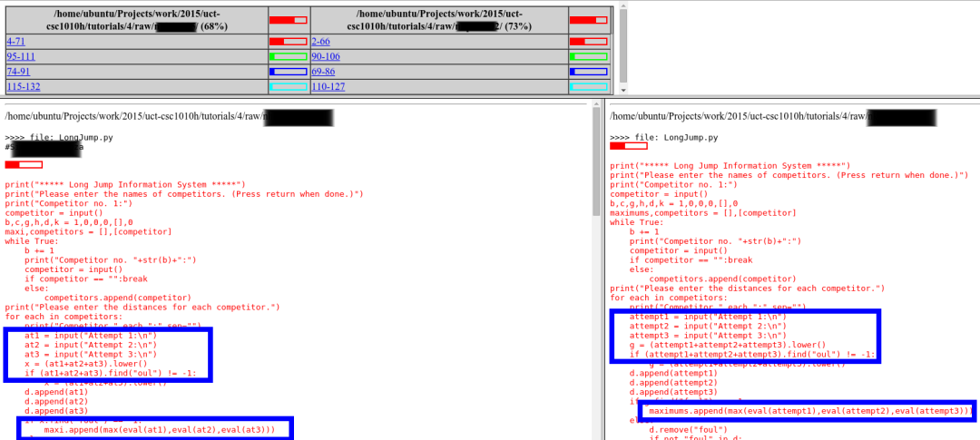
Task: Click 'while True:' line in the left pane
Action: [x=32, y=240]
